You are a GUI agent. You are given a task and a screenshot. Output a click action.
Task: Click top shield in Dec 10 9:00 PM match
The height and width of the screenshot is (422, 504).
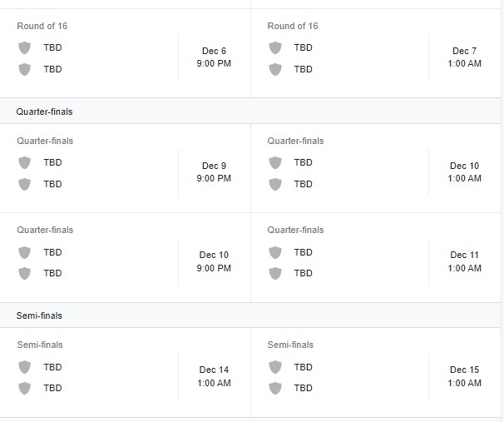(x=25, y=252)
